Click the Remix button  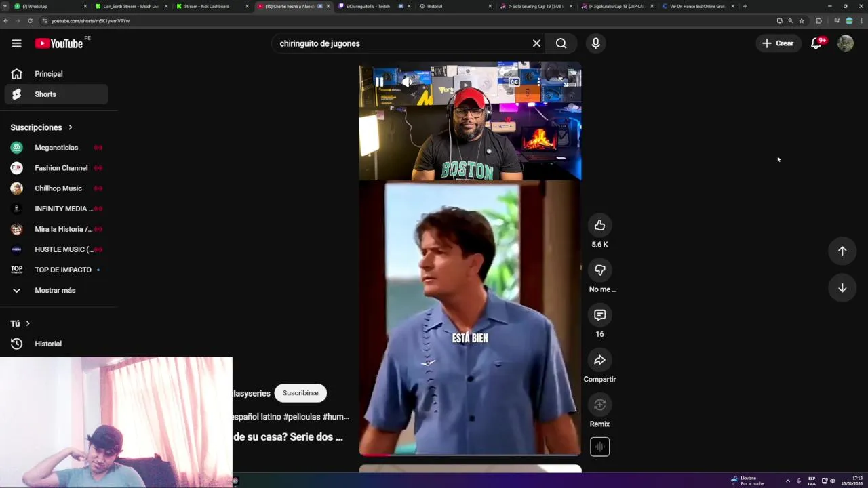tap(599, 405)
